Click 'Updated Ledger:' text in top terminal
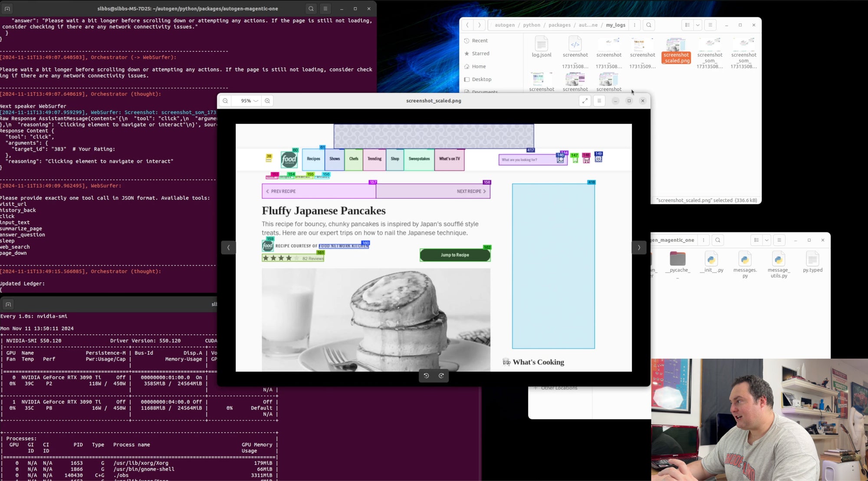This screenshot has width=868, height=481. coord(22,283)
